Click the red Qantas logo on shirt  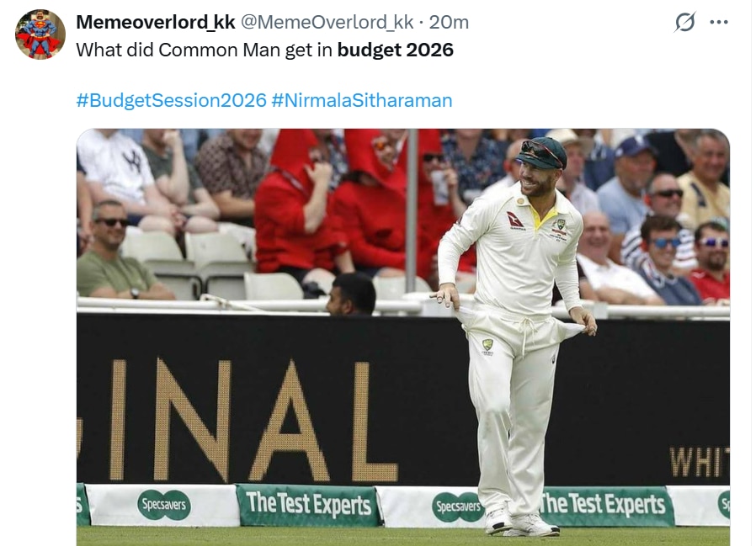coord(516,220)
